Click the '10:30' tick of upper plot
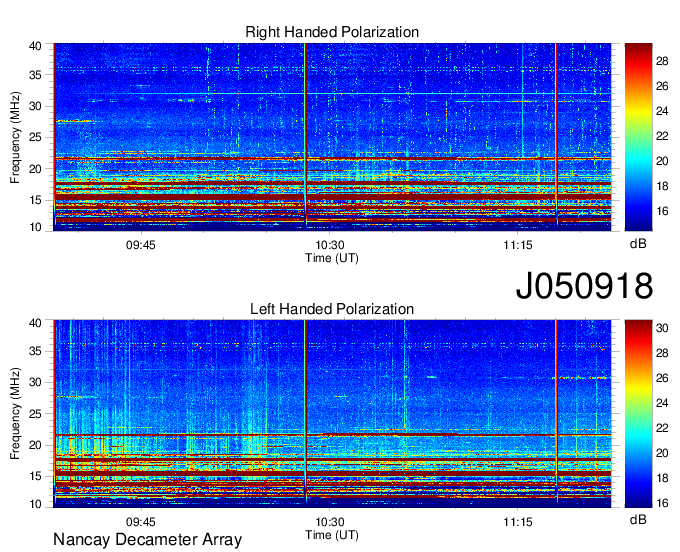The height and width of the screenshot is (552, 680). 330,245
